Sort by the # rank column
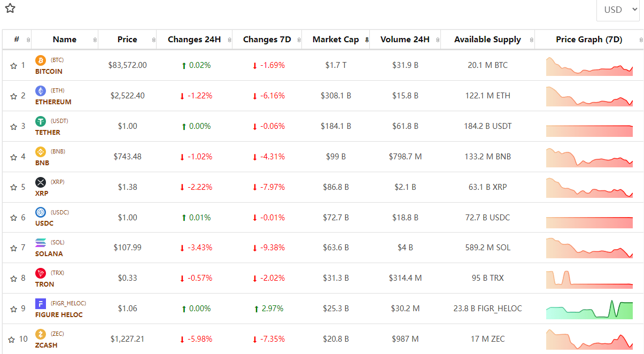The width and height of the screenshot is (644, 354). pos(17,40)
